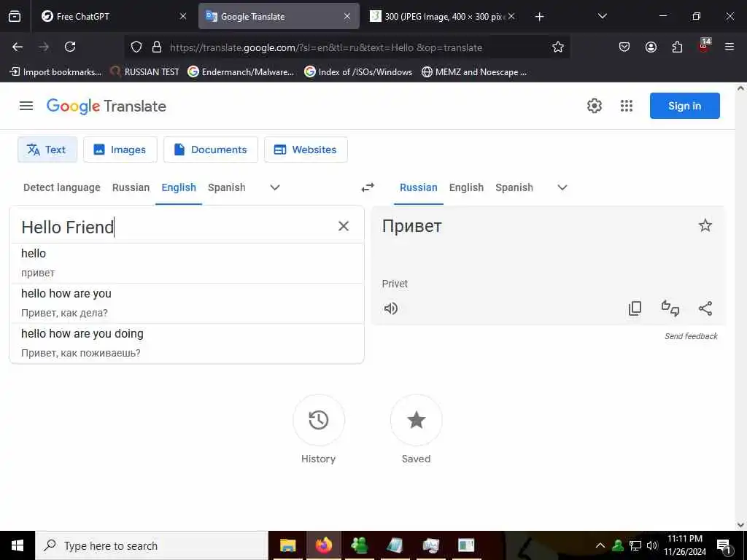Open Google Translate settings gear
Image resolution: width=747 pixels, height=560 pixels.
coord(594,106)
